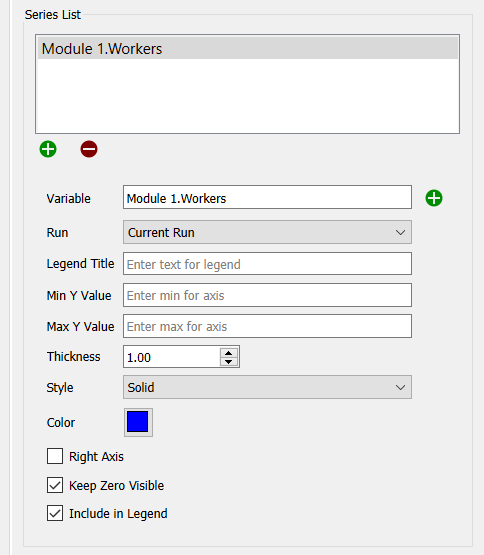The height and width of the screenshot is (555, 484).
Task: Open the Style dropdown showing Solid
Action: click(x=267, y=387)
